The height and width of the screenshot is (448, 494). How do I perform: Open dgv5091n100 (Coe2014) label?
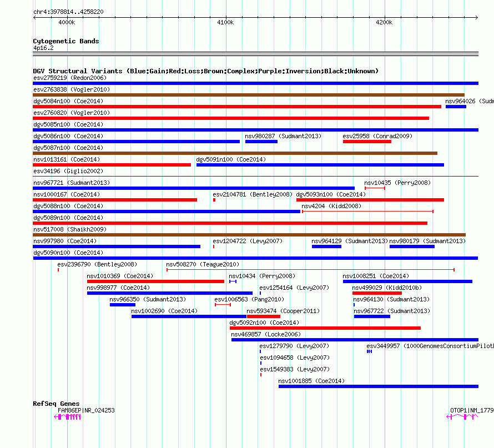point(231,159)
